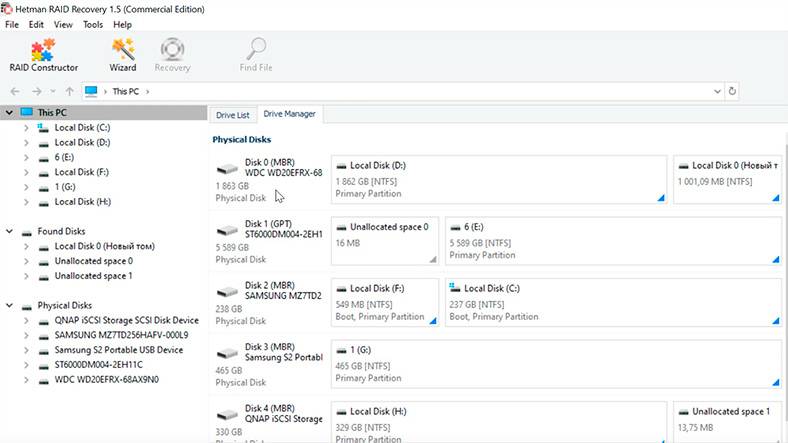Refresh the address bar location
788x443 pixels.
732,91
